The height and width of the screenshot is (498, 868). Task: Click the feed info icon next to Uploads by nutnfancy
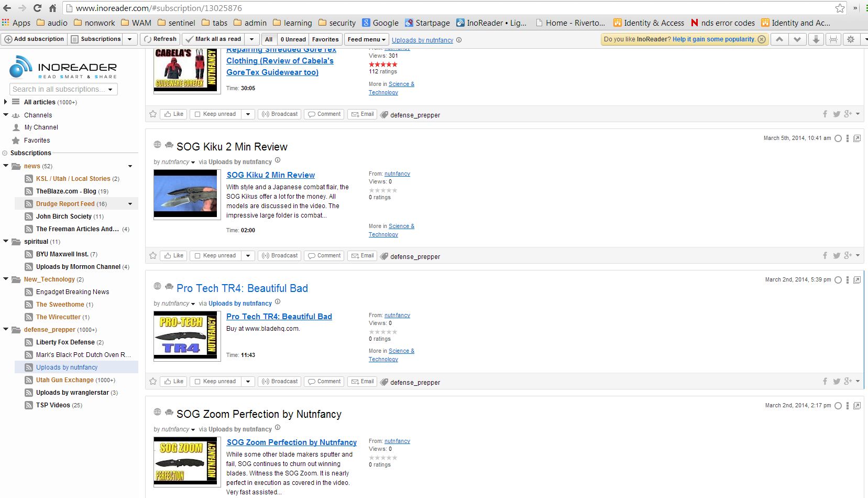click(459, 40)
